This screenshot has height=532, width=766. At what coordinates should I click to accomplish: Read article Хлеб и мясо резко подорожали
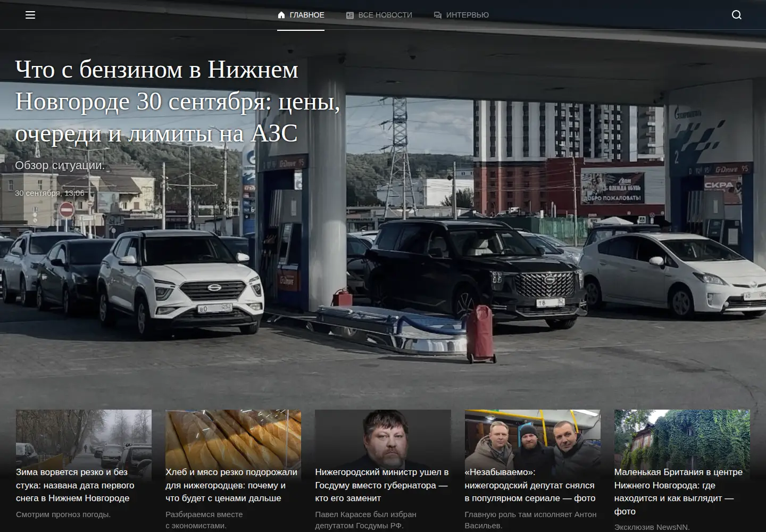pos(231,485)
